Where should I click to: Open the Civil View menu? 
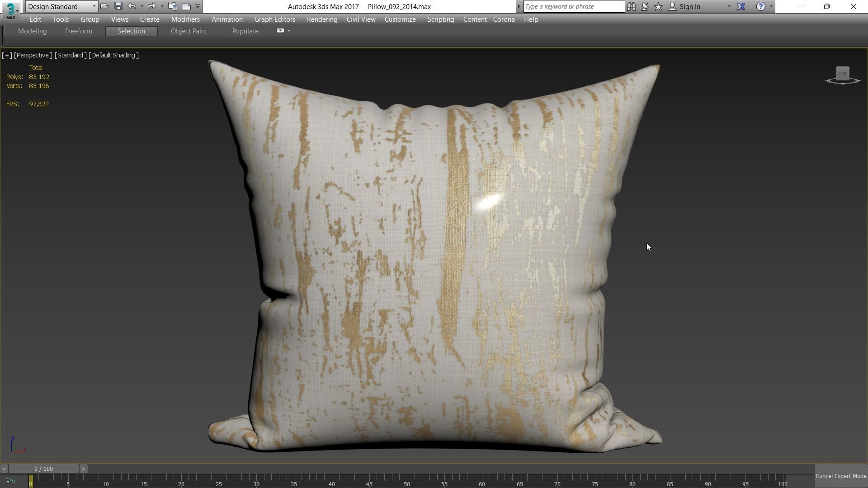361,19
